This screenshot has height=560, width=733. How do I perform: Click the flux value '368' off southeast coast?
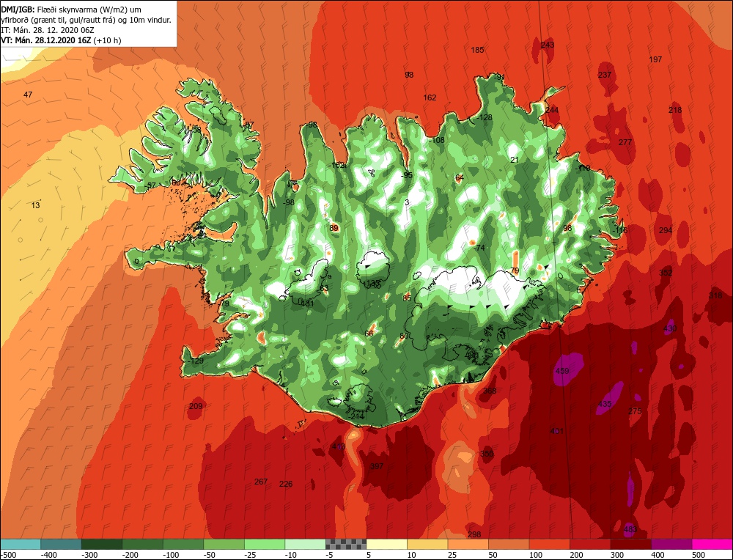(490, 391)
